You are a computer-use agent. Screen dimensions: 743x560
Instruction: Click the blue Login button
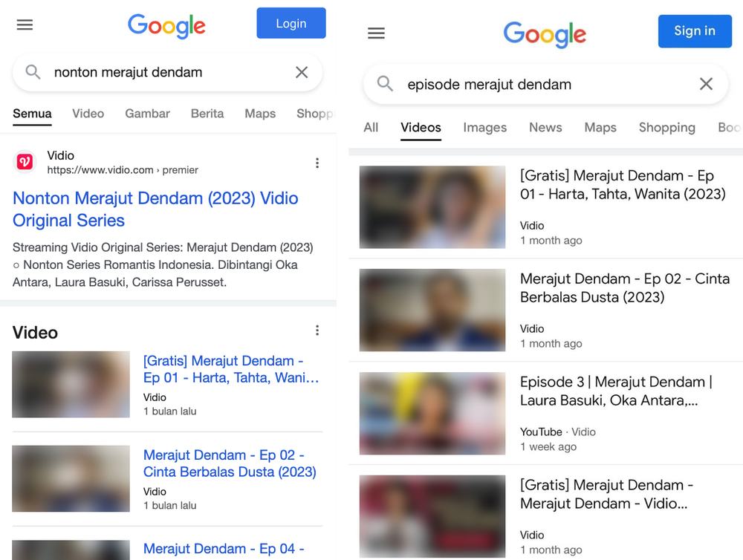(x=291, y=23)
